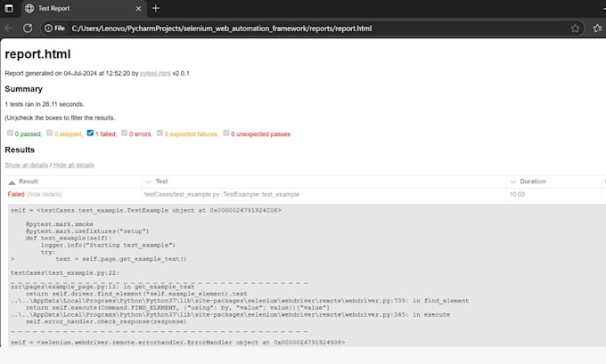This screenshot has width=606, height=364.
Task: Open the tab actions menu icon
Action: (x=9, y=8)
